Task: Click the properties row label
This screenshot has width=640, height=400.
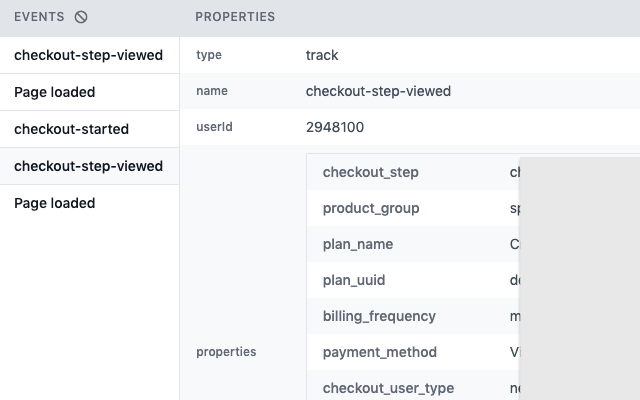Action: pos(226,352)
